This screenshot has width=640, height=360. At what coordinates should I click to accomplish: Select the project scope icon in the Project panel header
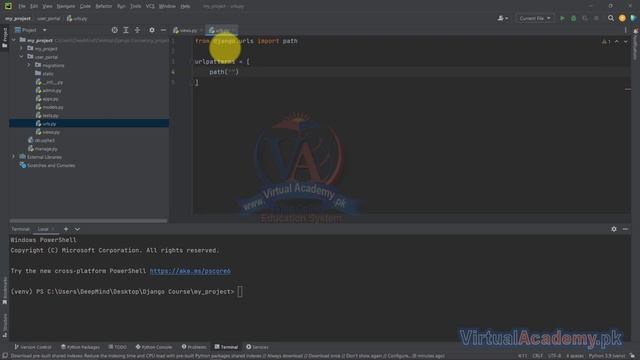click(x=115, y=30)
